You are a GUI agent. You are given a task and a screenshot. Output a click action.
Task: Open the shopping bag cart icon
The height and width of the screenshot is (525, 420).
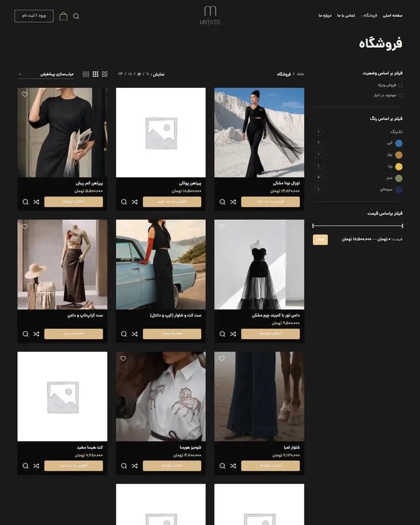pos(64,16)
